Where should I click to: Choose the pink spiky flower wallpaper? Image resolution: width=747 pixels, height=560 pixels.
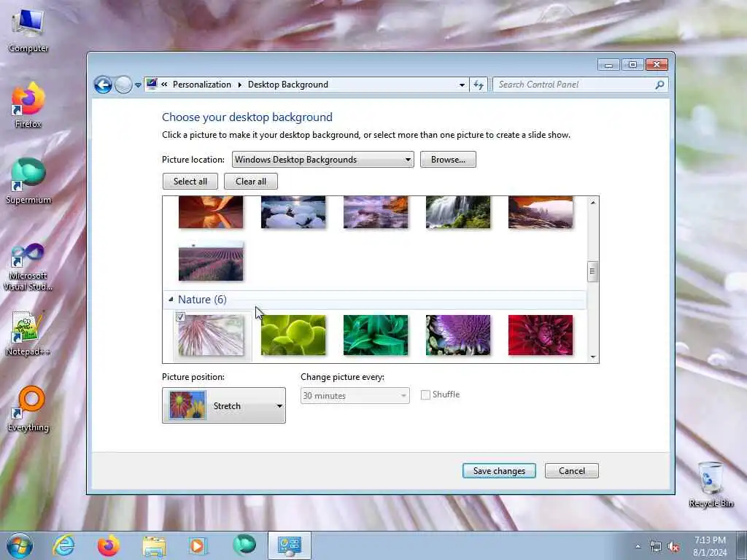pyautogui.click(x=211, y=335)
